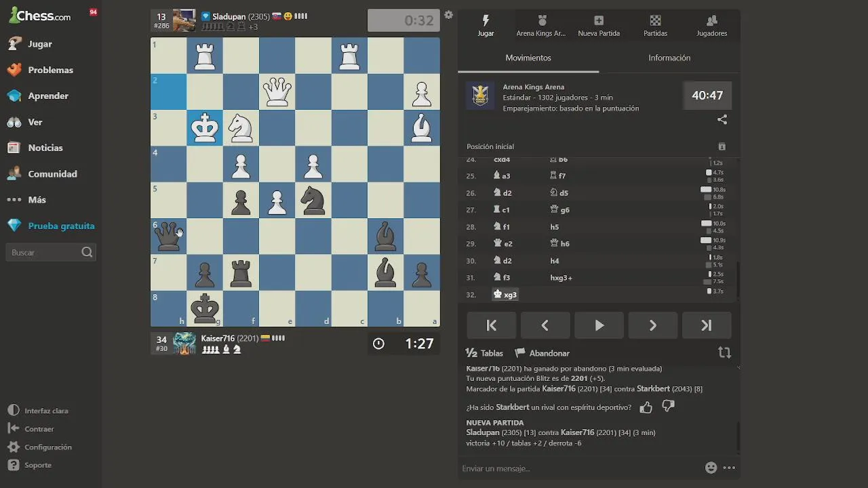This screenshot has width=868, height=488.
Task: Open the Ver sidebar menu
Action: click(x=35, y=122)
